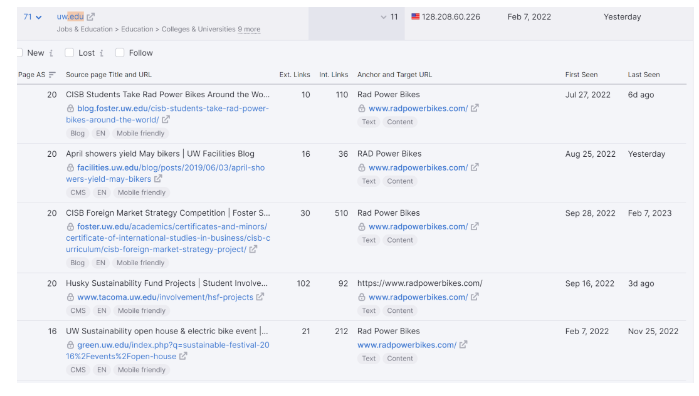Check the Follow checkbox
The height and width of the screenshot is (396, 699).
119,53
